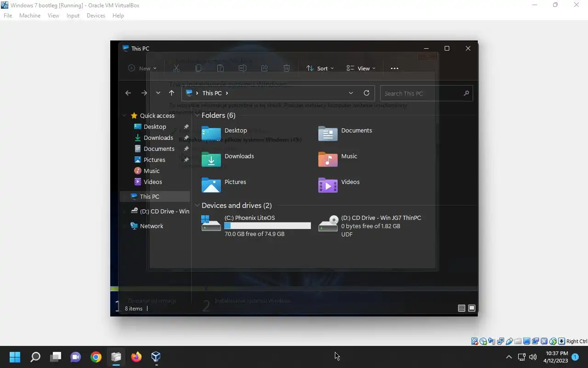Click the search magnifier in Search This PC
This screenshot has height=368, width=588.
pos(466,93)
